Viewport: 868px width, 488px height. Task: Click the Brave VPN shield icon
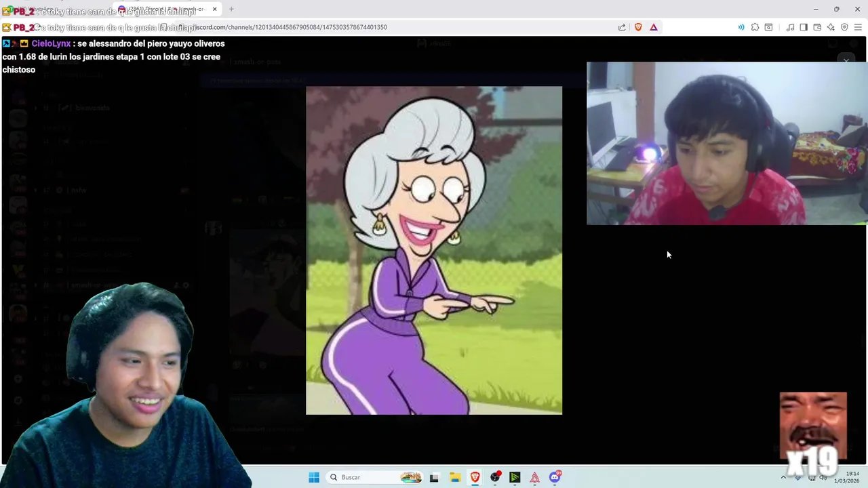point(844,27)
